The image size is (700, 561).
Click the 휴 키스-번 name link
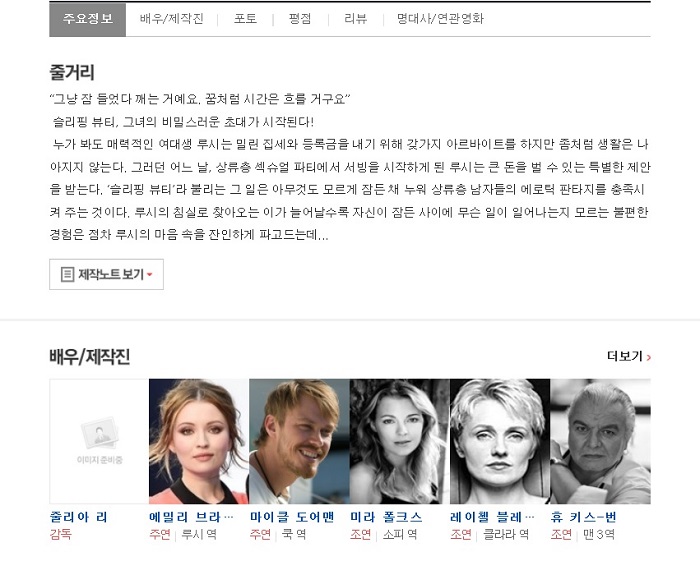(x=583, y=517)
